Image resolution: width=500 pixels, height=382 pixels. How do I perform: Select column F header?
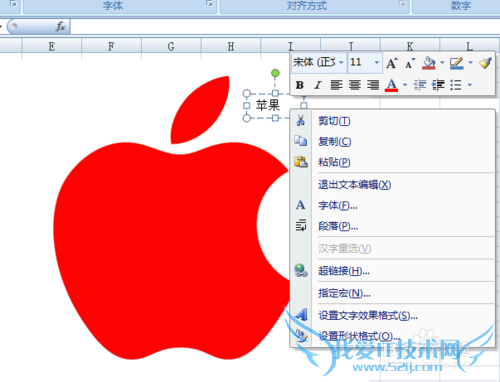pos(111,46)
